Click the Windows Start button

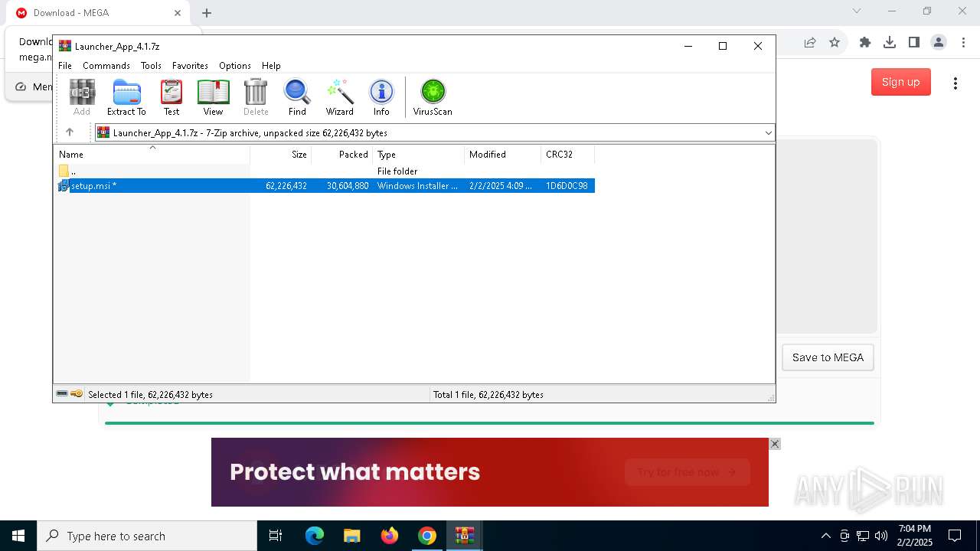point(18,536)
